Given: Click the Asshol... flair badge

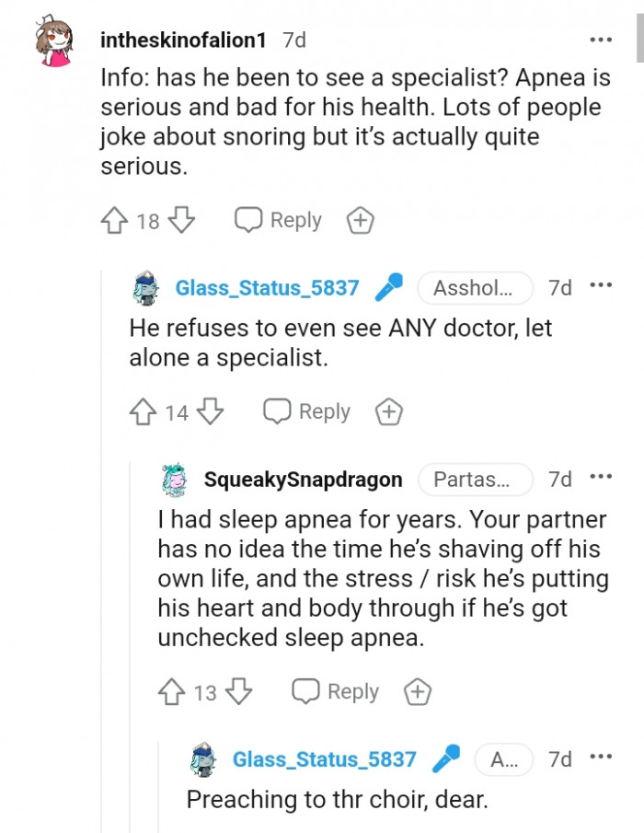Looking at the screenshot, I should (x=475, y=287).
